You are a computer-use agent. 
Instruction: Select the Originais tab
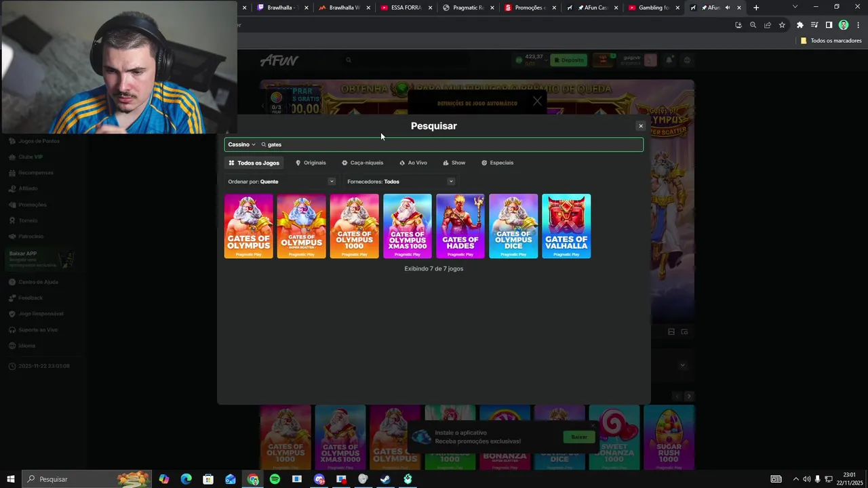point(311,163)
